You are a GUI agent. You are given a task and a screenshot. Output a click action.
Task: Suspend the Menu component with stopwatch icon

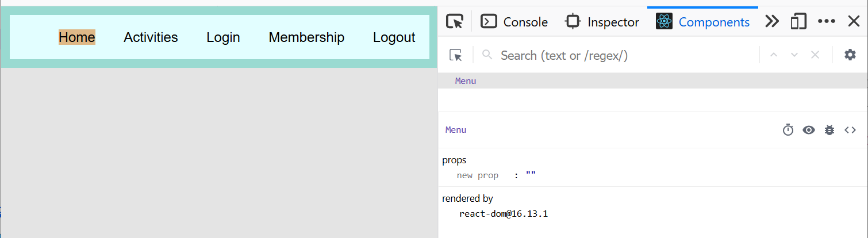pos(788,130)
